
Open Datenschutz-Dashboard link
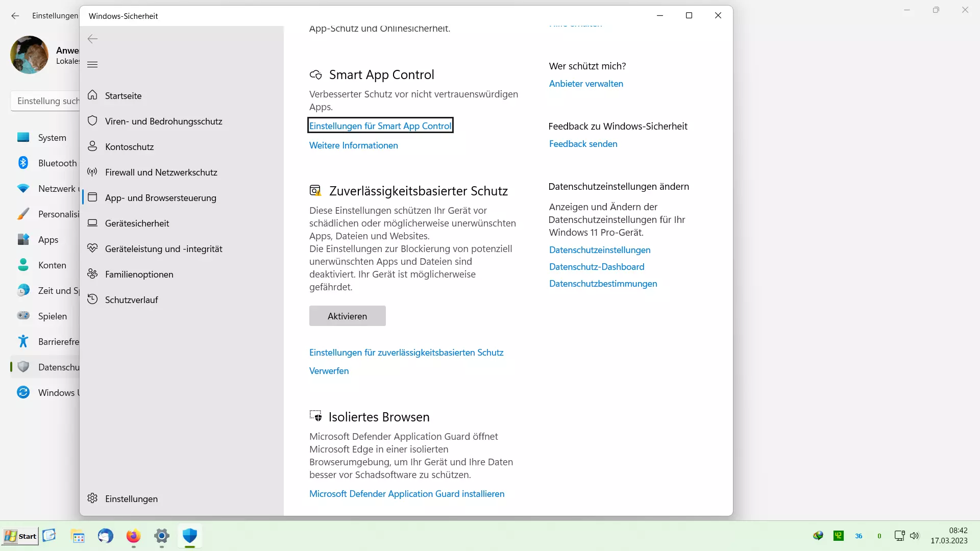click(x=597, y=267)
